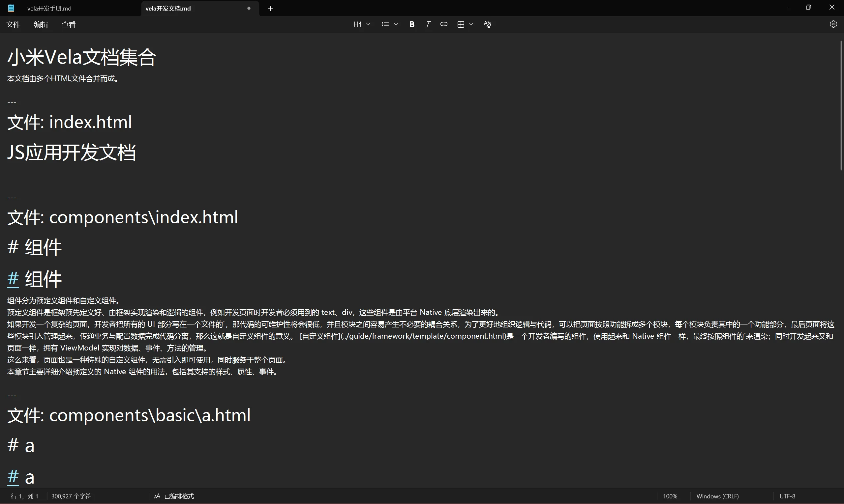Insert a table
This screenshot has height=504, width=844.
pos(461,24)
